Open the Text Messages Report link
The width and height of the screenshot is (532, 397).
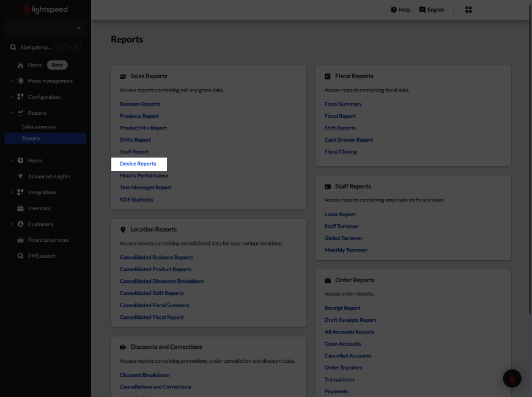(x=146, y=188)
